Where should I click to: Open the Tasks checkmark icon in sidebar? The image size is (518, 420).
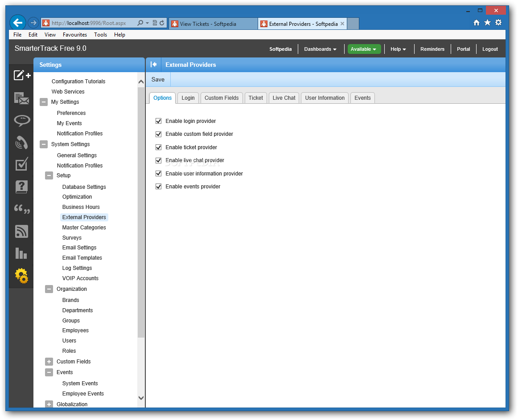(21, 164)
